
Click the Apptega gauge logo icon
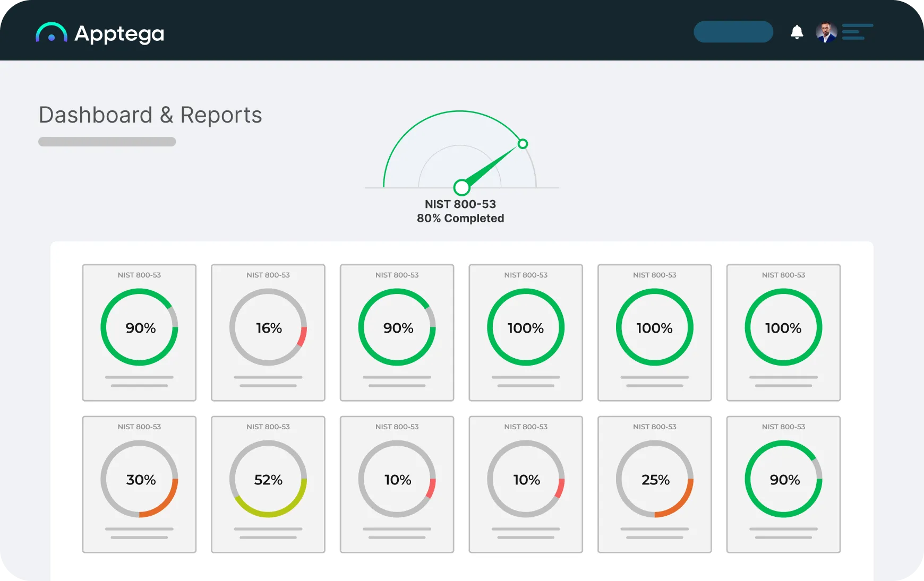[x=52, y=33]
